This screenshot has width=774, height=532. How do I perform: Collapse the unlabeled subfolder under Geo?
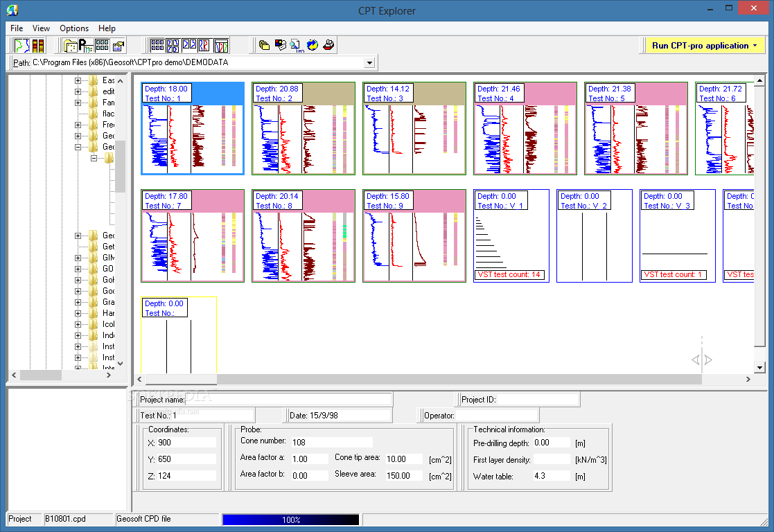pyautogui.click(x=94, y=159)
